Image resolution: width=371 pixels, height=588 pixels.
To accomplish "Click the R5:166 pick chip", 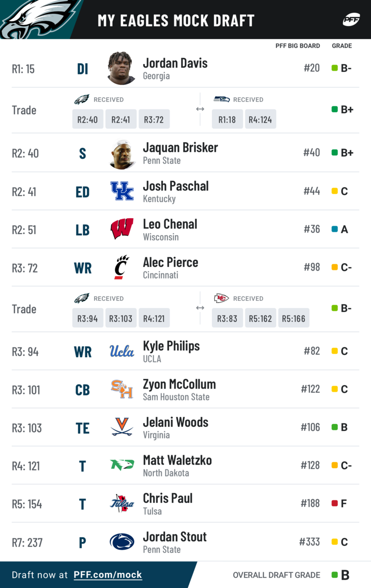I will pos(294,318).
